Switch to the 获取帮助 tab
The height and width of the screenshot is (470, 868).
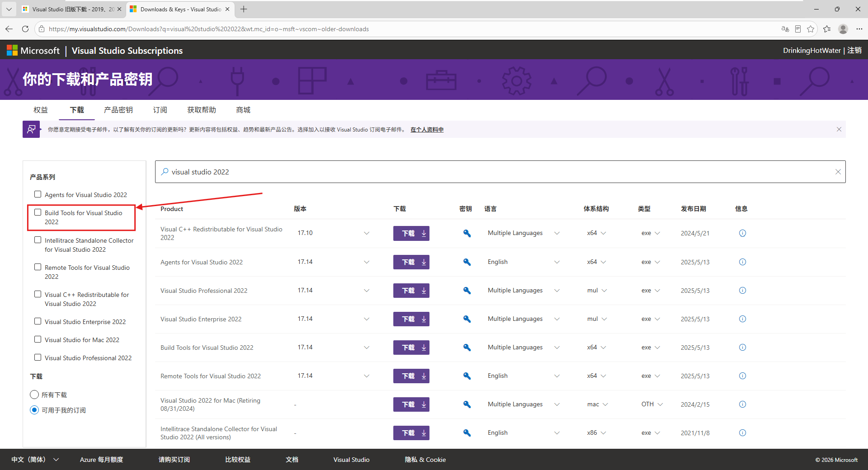coord(202,110)
